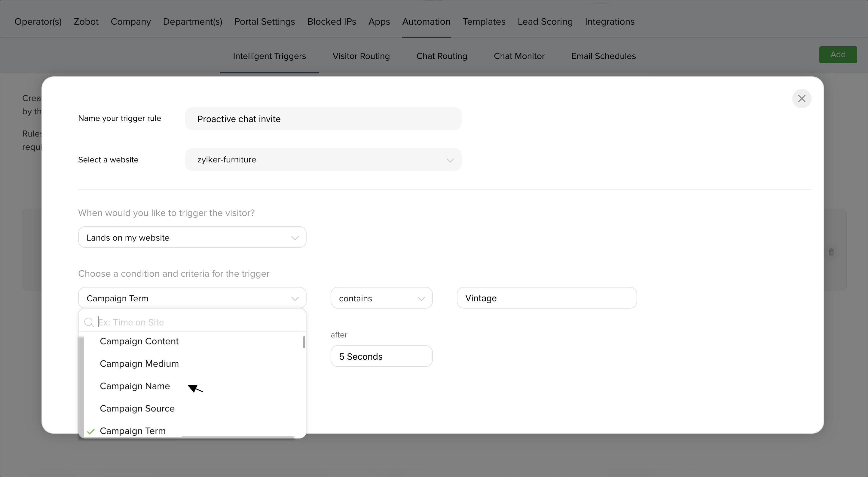Choose Campaign Content from the list
Viewport: 868px width, 477px height.
193,341
